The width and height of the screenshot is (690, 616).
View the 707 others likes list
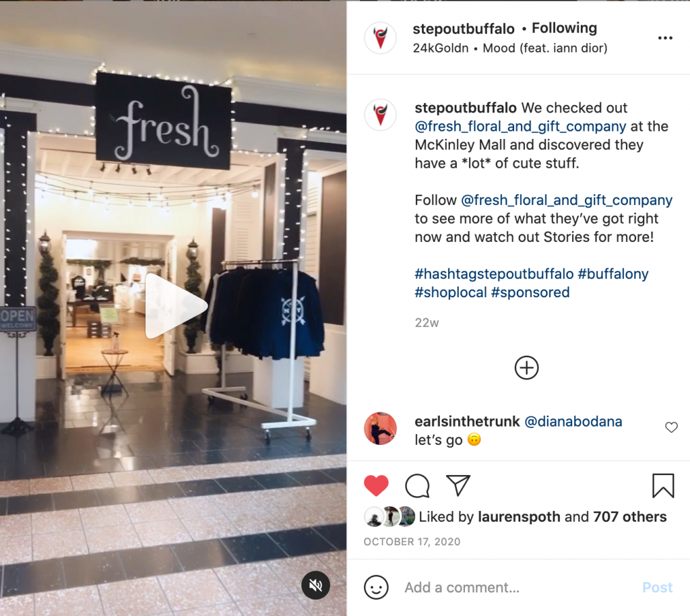coord(630,516)
